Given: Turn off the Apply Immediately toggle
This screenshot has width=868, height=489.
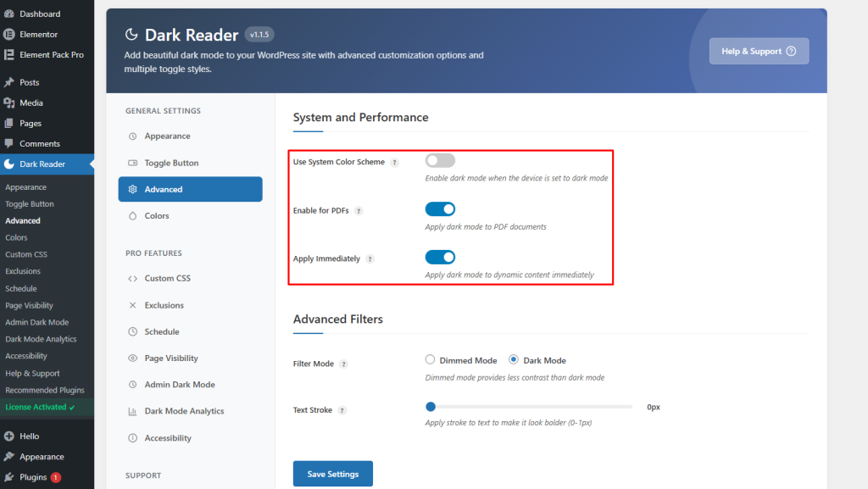Looking at the screenshot, I should [x=440, y=258].
